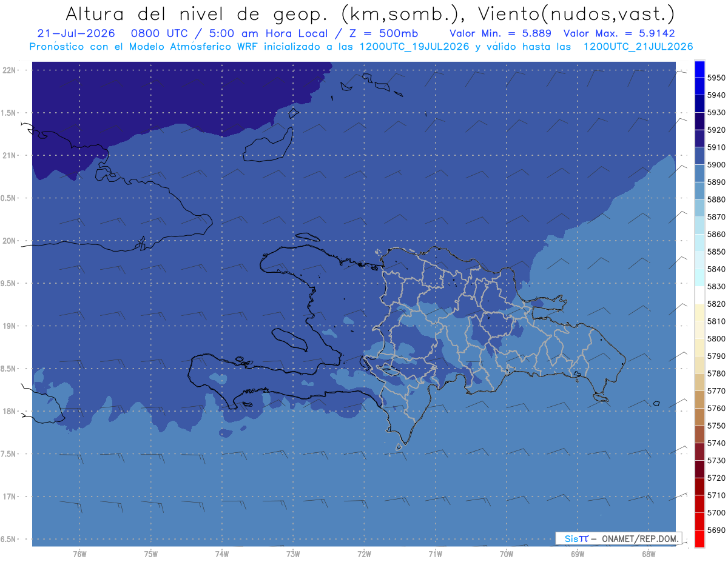Click the '5830' colorbar label
This screenshot has width=728, height=562.
pyautogui.click(x=716, y=286)
